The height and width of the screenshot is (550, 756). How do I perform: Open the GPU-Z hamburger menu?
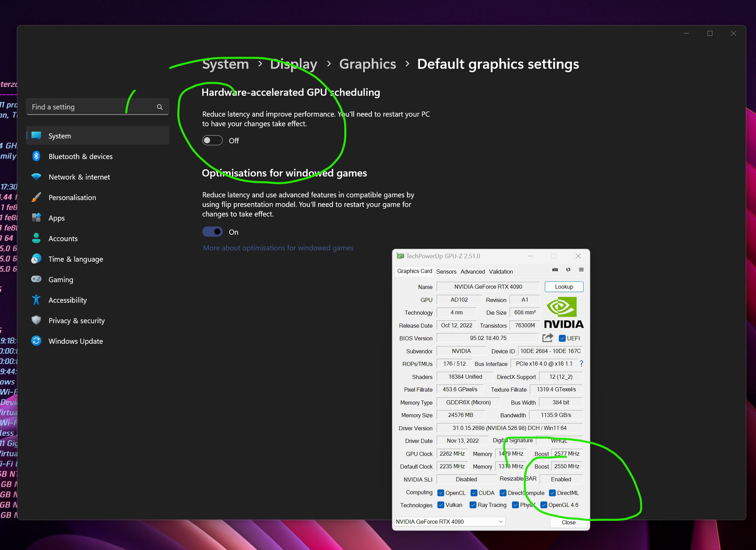581,270
